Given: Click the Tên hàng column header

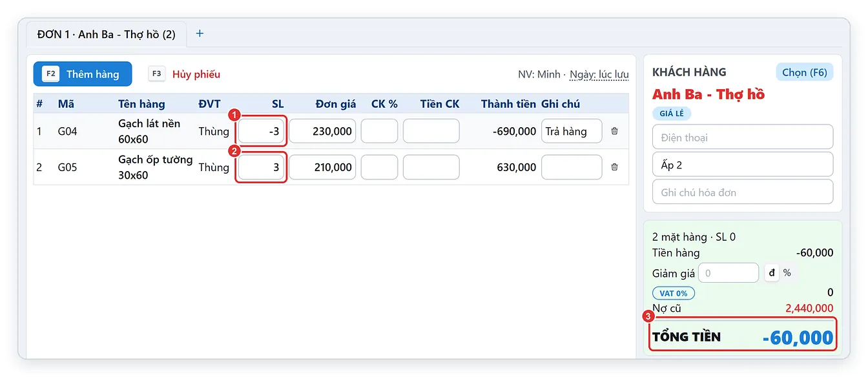Looking at the screenshot, I should tap(141, 104).
